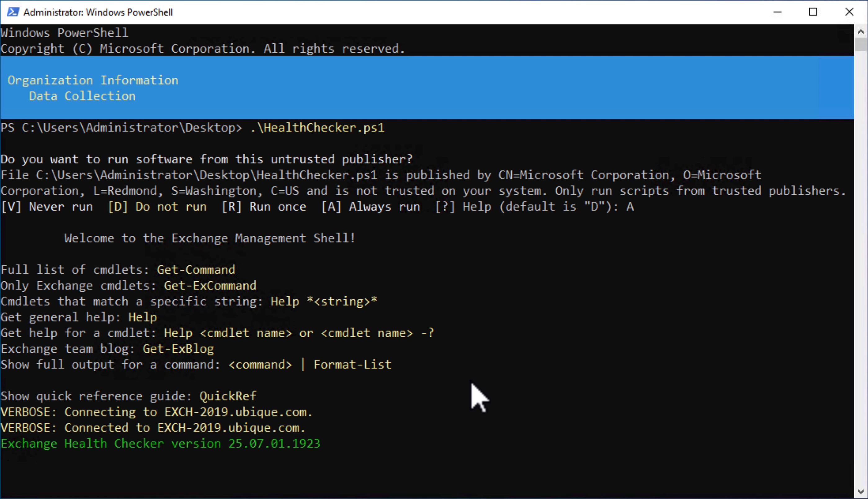This screenshot has width=868, height=499.
Task: Click the scrollbar down arrow
Action: click(x=861, y=492)
